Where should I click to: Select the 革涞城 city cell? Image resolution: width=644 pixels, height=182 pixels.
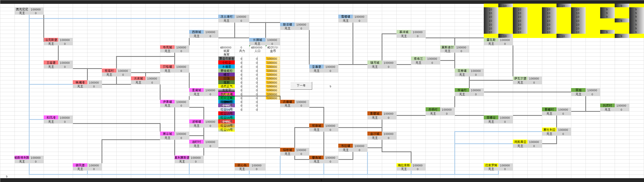pos(404,32)
